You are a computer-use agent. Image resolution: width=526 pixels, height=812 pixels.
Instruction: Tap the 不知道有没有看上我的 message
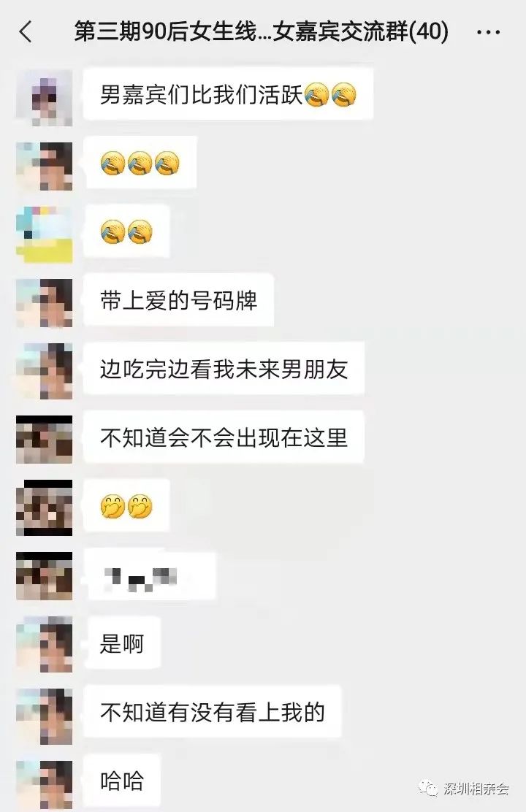pos(213,712)
